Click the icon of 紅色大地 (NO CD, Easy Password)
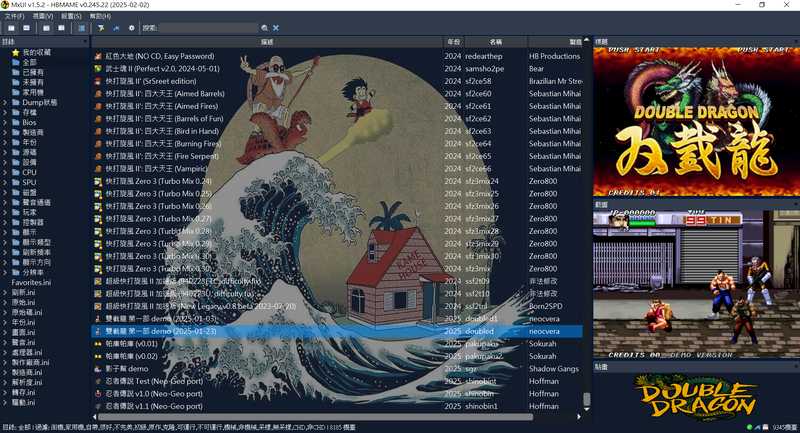This screenshot has width=800, height=433. pyautogui.click(x=98, y=56)
